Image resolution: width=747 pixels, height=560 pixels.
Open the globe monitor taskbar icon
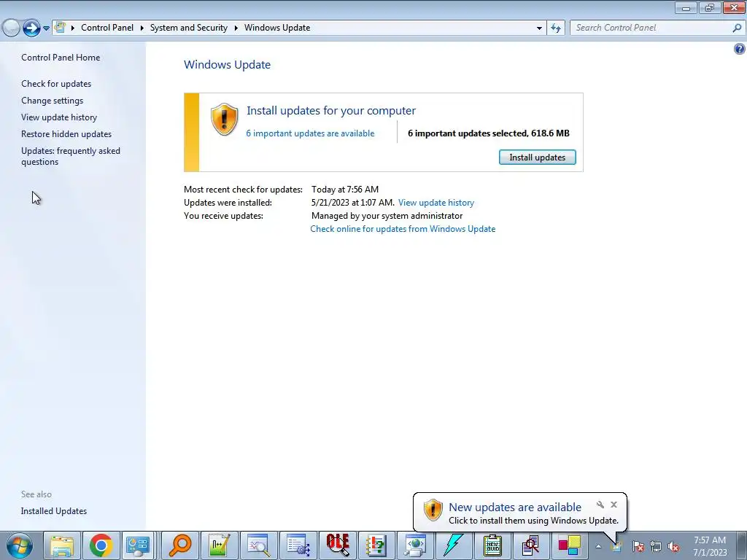click(x=415, y=545)
